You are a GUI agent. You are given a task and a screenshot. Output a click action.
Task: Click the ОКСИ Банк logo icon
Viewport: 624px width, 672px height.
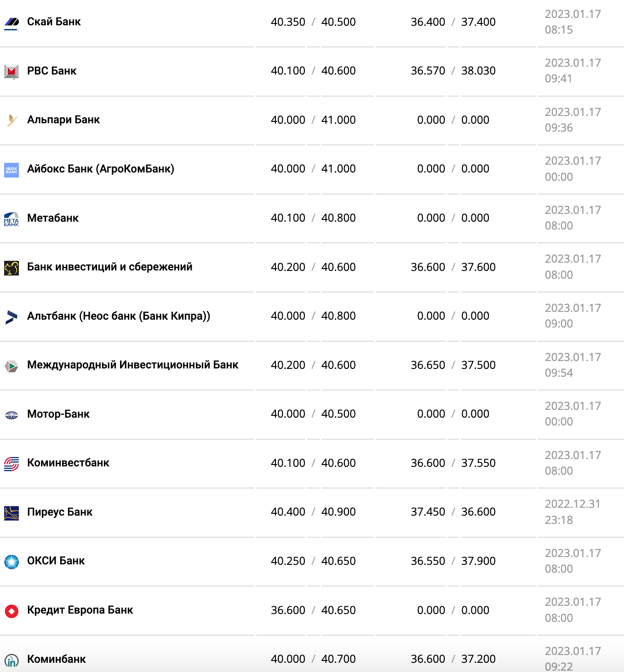click(11, 562)
